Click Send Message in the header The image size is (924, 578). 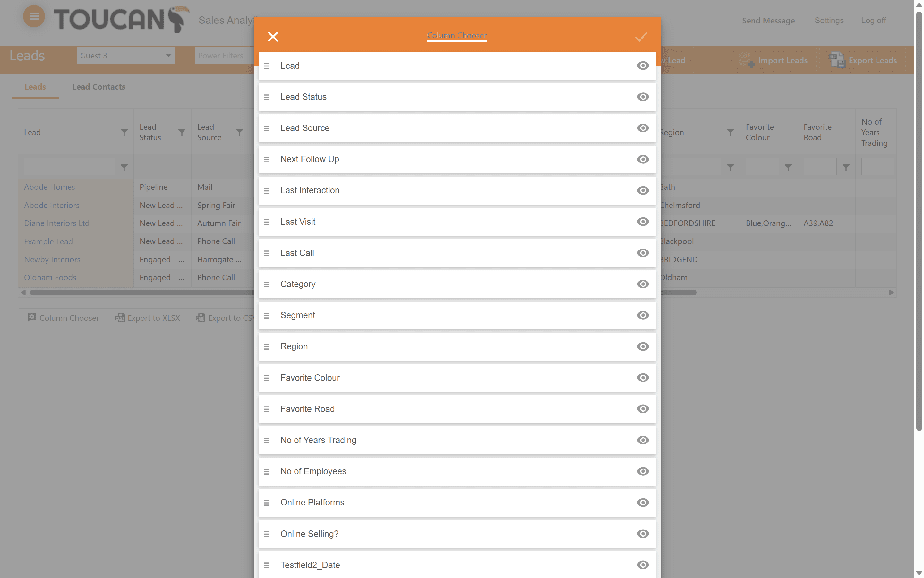tap(768, 21)
